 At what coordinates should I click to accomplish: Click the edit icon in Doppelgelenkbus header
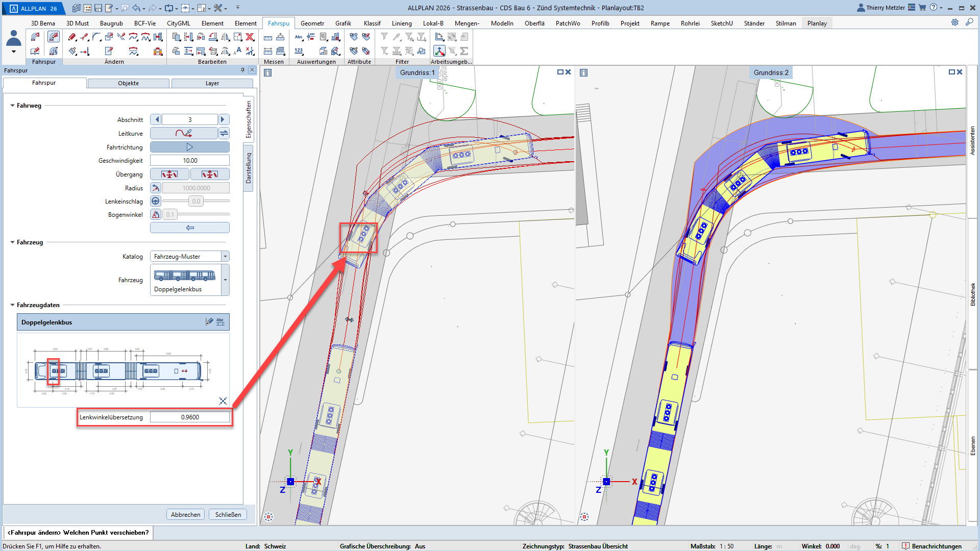(209, 321)
